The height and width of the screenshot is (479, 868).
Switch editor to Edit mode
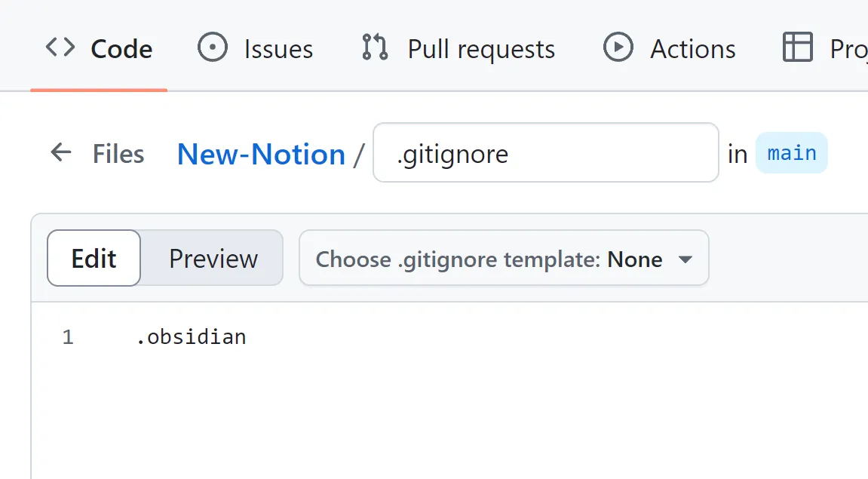pos(94,258)
